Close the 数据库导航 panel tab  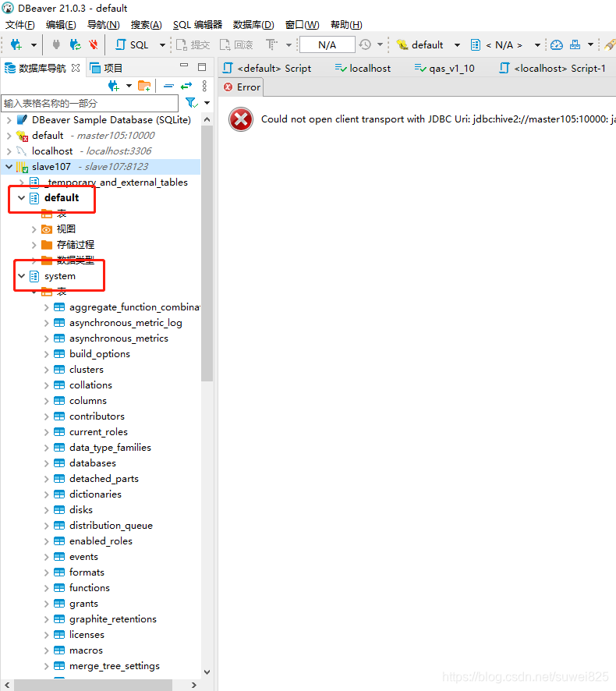76,67
